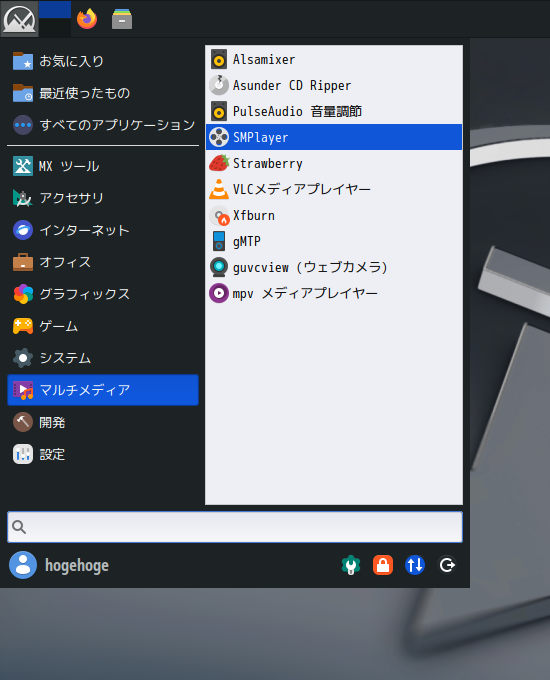Open the file manager panel icon

click(122, 19)
